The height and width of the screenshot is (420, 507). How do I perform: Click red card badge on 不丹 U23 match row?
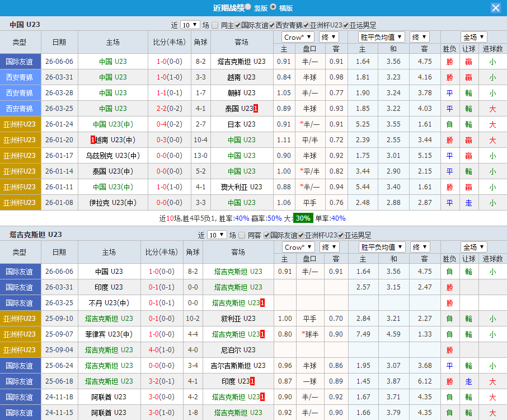(x=262, y=303)
